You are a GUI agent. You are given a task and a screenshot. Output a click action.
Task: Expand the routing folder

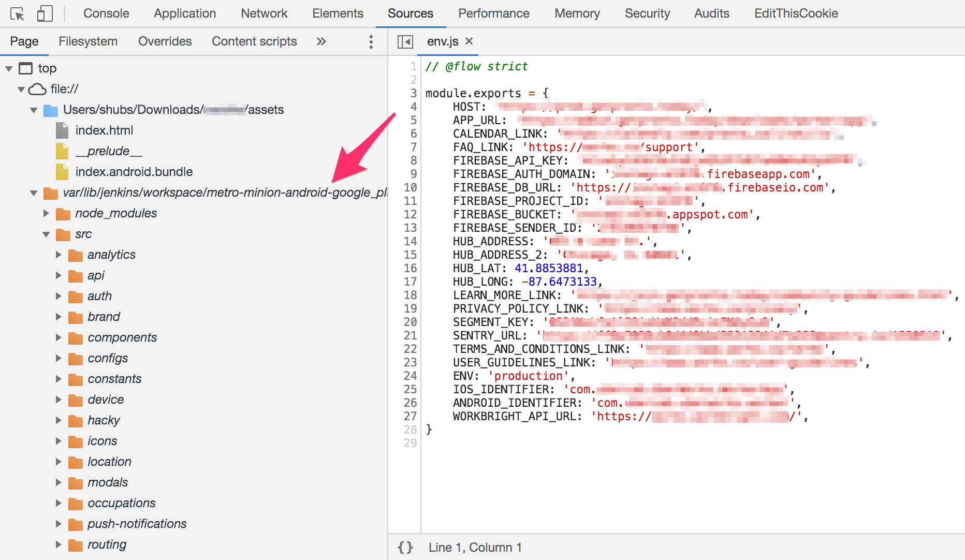pos(59,544)
